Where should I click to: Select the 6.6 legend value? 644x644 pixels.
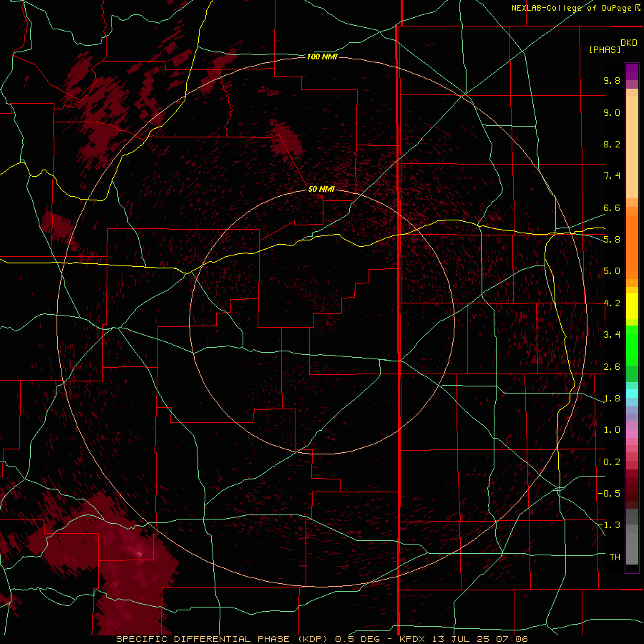coord(612,208)
